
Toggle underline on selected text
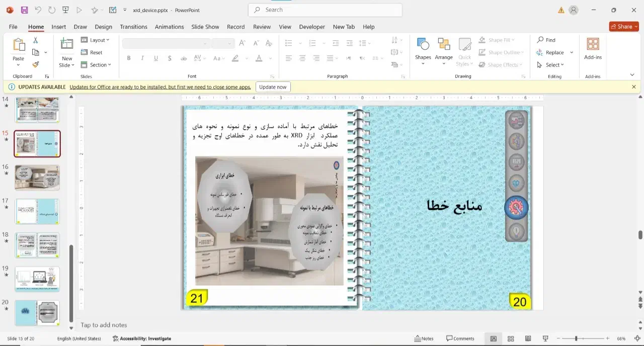click(x=156, y=58)
